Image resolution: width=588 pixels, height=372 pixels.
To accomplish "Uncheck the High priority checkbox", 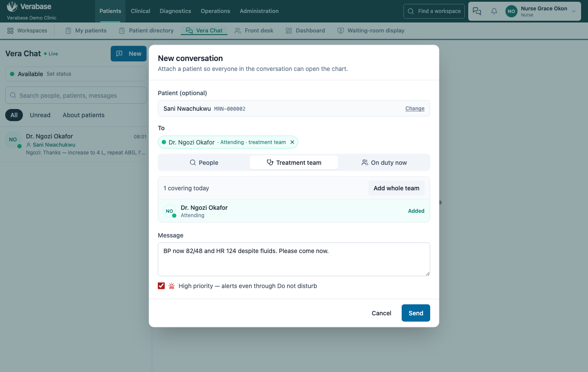I will coord(161,286).
